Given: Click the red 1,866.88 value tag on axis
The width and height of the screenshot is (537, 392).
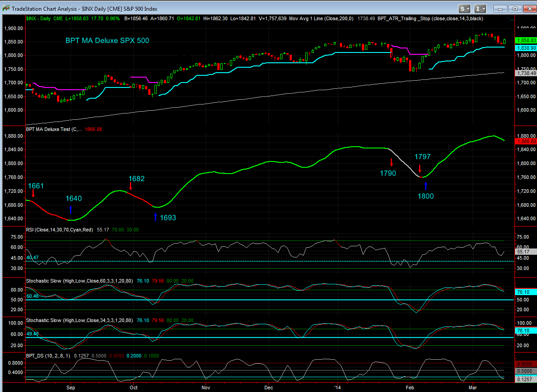Looking at the screenshot, I should point(526,141).
